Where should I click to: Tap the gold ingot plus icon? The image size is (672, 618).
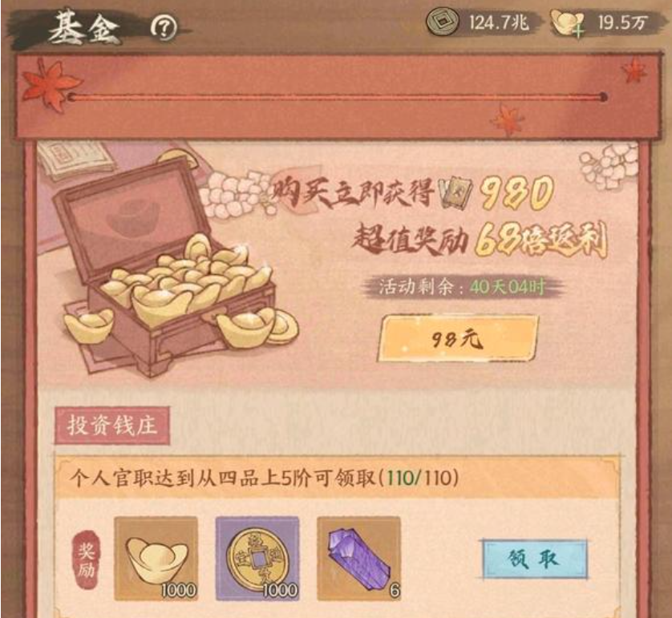(567, 22)
